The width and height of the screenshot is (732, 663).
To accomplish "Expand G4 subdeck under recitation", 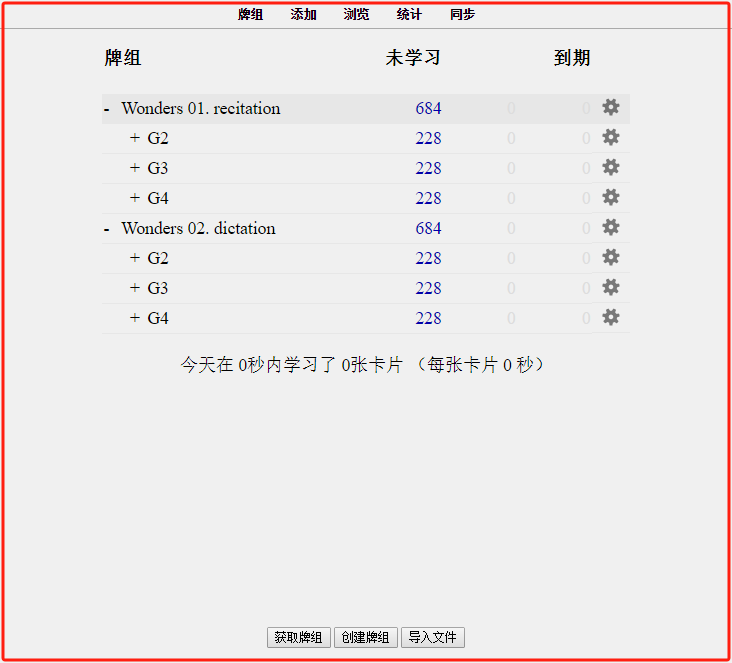I will (x=135, y=197).
